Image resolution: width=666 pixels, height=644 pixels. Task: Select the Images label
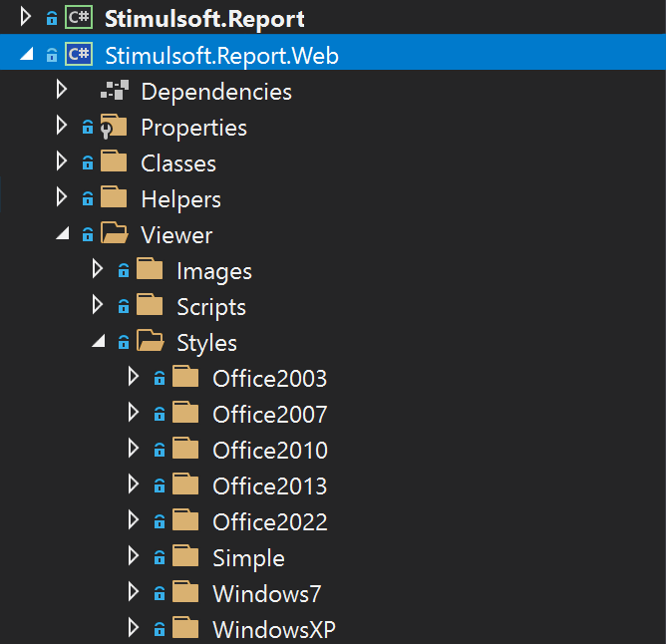point(214,271)
